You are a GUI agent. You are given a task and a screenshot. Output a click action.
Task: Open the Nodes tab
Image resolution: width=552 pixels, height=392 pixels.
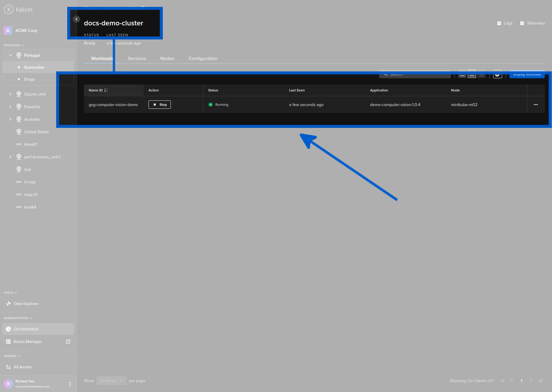pos(167,58)
